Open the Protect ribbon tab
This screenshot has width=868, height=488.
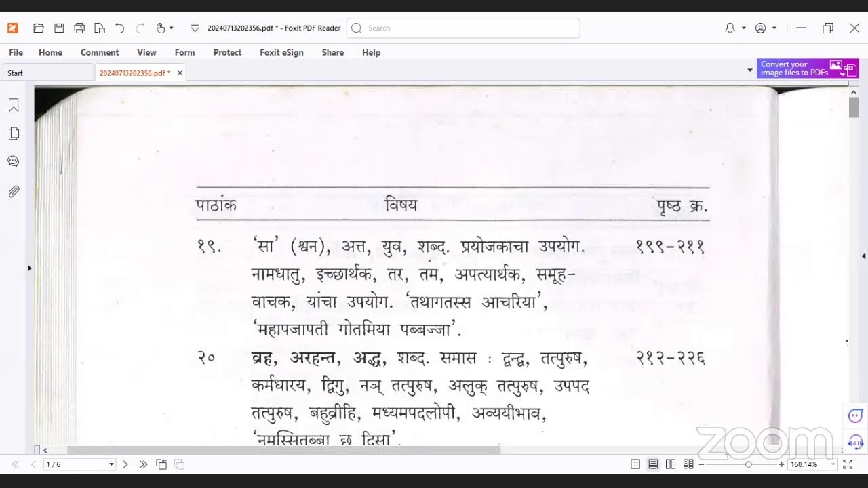(227, 52)
